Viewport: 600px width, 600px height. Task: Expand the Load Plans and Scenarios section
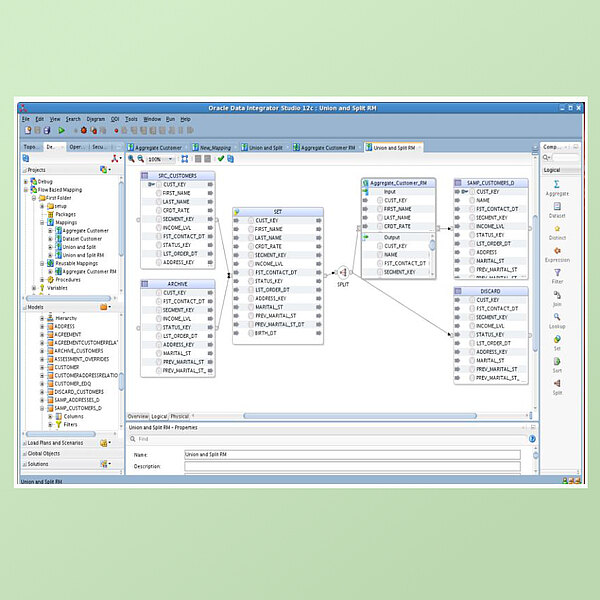coord(55,442)
